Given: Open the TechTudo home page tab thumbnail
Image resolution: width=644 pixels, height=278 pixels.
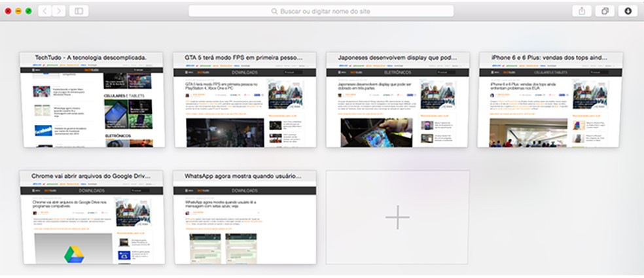Looking at the screenshot, I should [92, 99].
